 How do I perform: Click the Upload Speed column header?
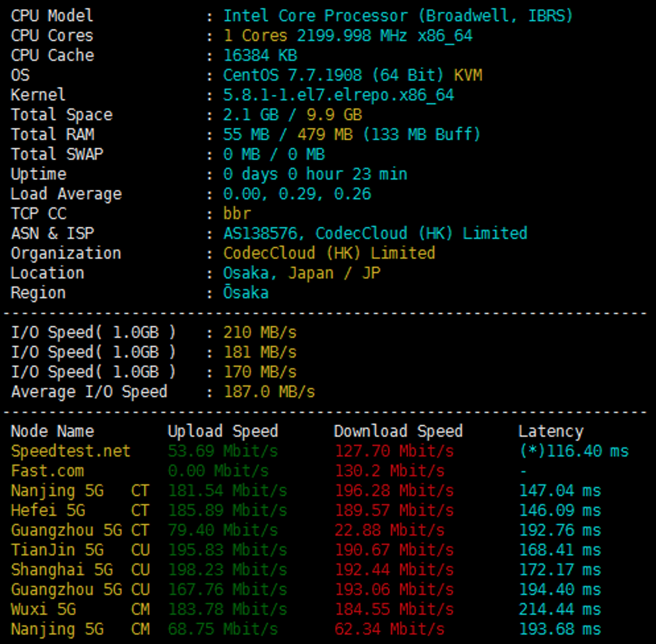(x=222, y=432)
